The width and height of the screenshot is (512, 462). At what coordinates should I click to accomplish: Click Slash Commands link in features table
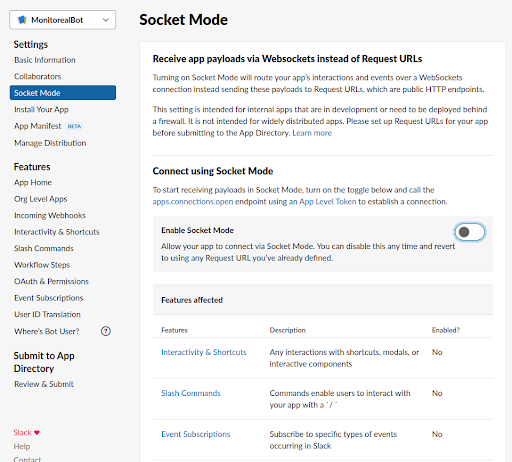tap(191, 393)
